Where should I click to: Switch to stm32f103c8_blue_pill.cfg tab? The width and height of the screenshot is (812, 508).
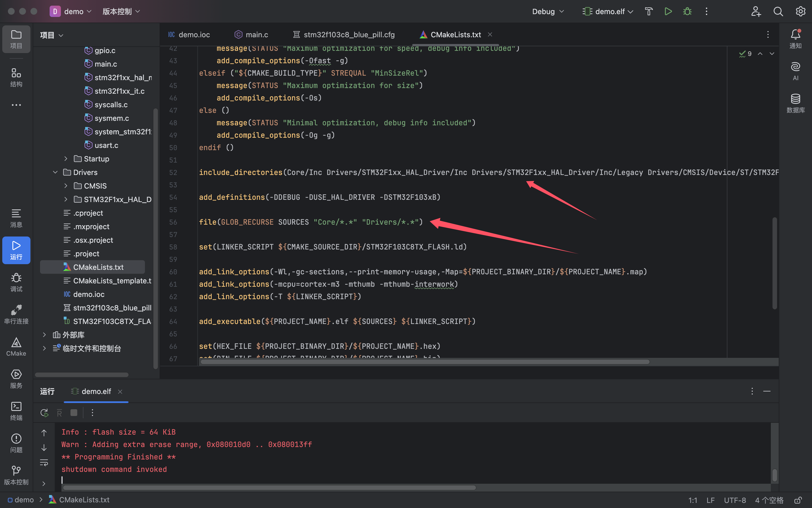(344, 35)
